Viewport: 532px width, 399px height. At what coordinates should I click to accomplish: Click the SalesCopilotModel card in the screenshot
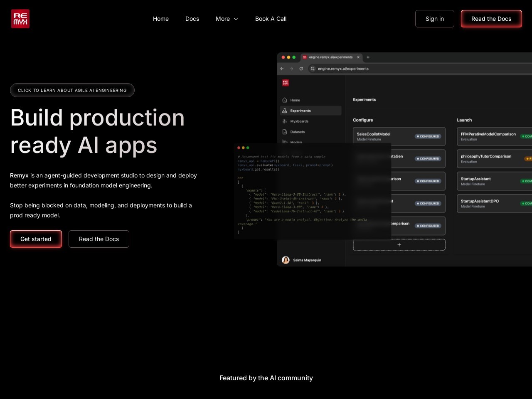(399, 136)
